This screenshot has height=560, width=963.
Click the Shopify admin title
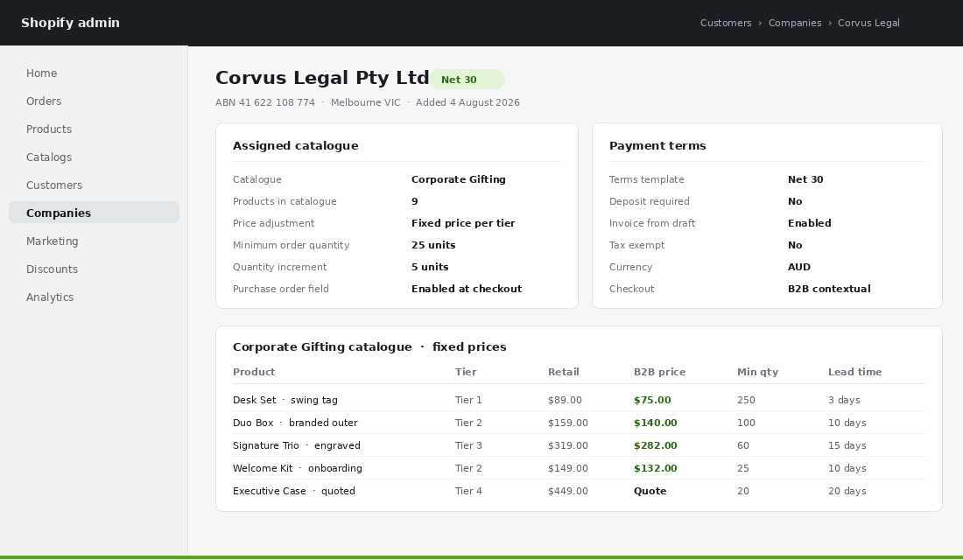71,23
